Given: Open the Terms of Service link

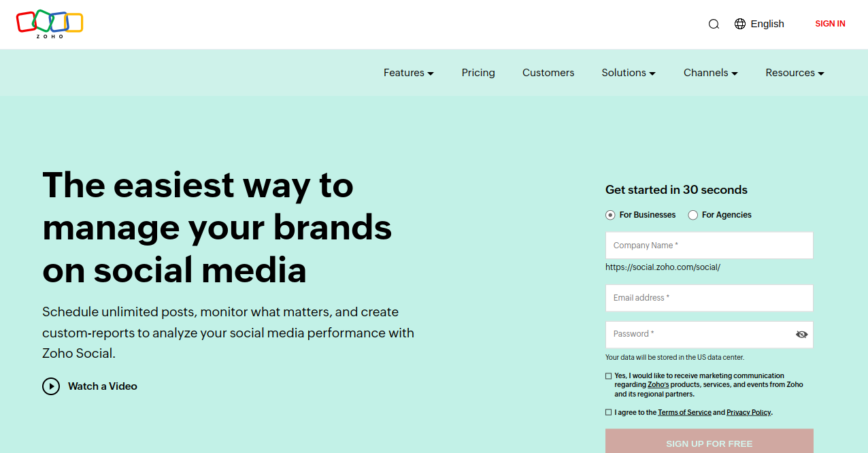Looking at the screenshot, I should click(x=684, y=412).
